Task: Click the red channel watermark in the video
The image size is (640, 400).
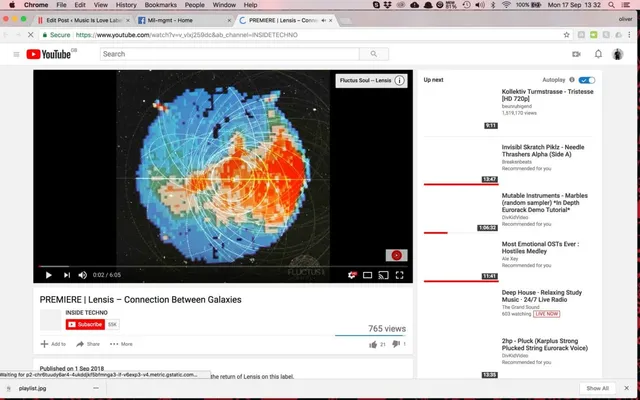Action: click(x=396, y=256)
